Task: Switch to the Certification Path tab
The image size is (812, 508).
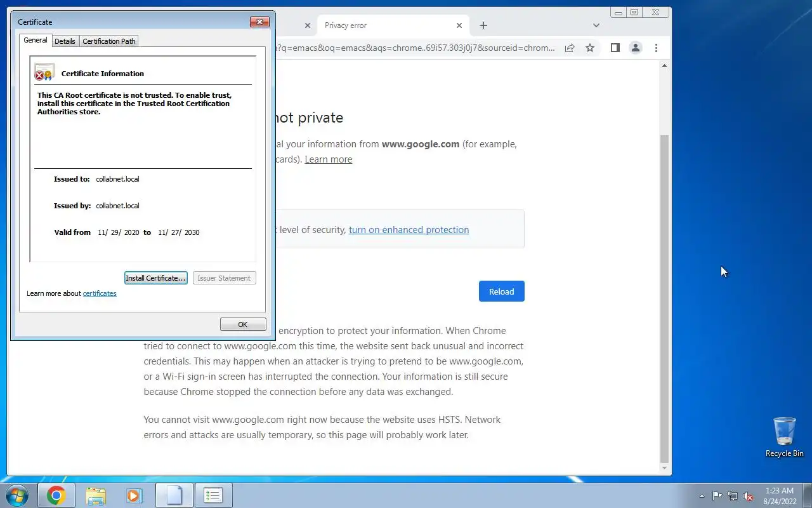Action: [x=109, y=41]
